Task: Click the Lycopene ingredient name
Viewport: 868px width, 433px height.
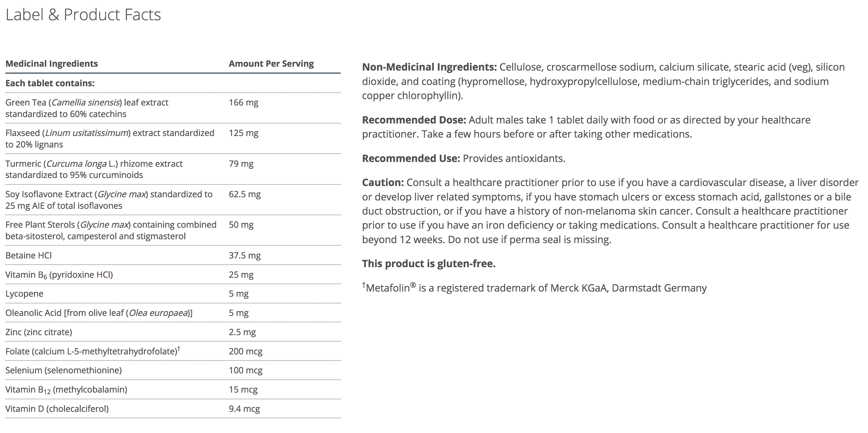Action: coord(24,294)
